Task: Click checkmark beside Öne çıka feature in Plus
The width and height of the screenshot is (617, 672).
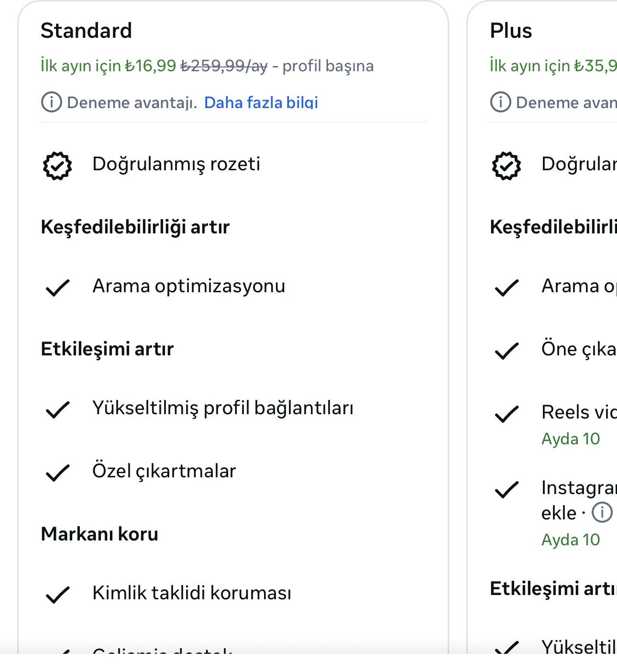Action: 507,351
